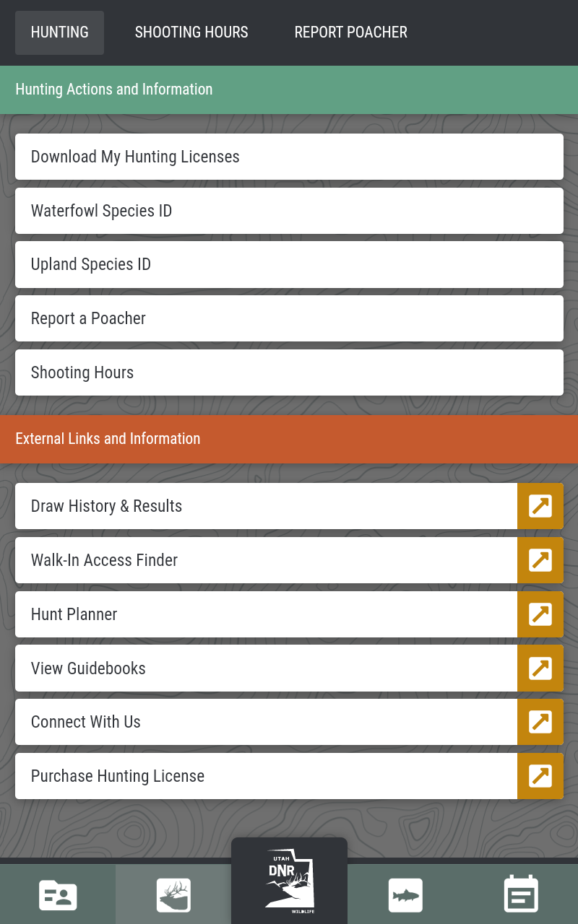Viewport: 578px width, 924px height.
Task: Open Waterfowl Species ID
Action: click(x=289, y=211)
